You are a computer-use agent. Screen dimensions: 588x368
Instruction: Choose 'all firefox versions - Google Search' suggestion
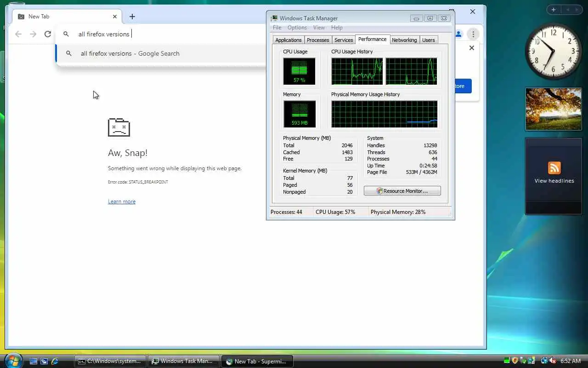pyautogui.click(x=161, y=53)
